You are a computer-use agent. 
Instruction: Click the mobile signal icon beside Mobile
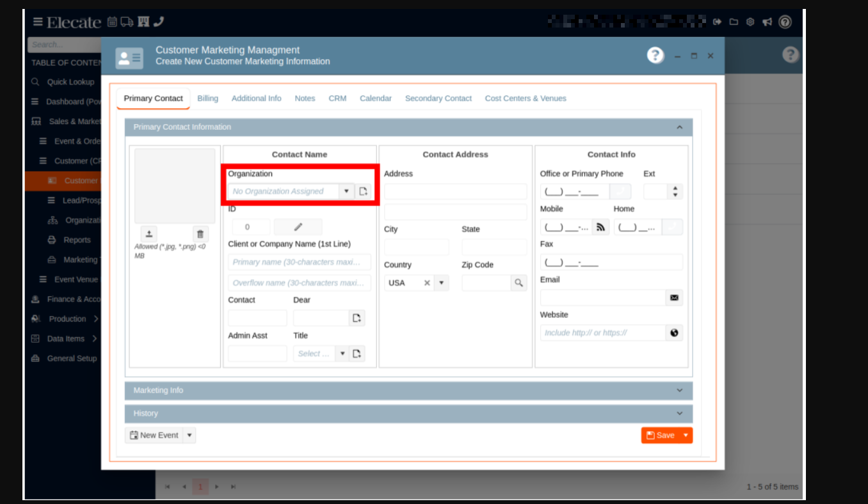point(600,227)
